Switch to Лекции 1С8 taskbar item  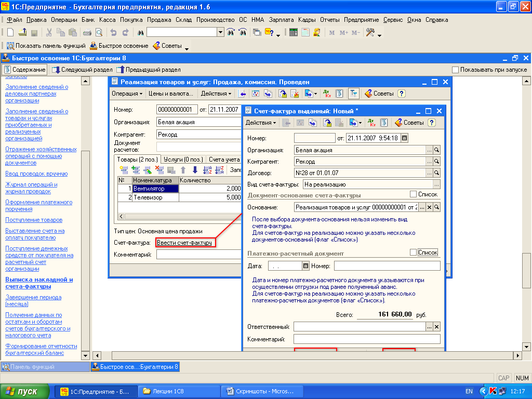(x=179, y=392)
